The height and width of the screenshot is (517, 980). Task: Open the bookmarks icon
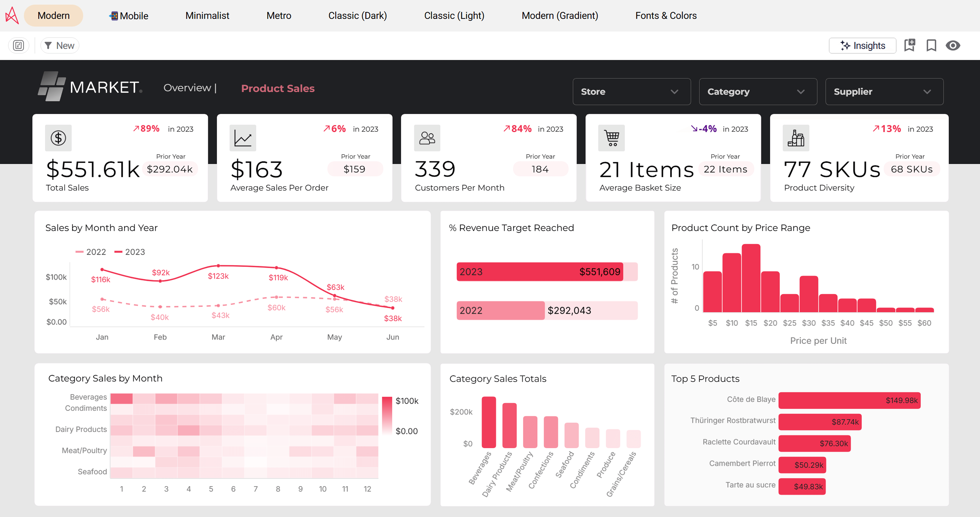[x=931, y=46]
